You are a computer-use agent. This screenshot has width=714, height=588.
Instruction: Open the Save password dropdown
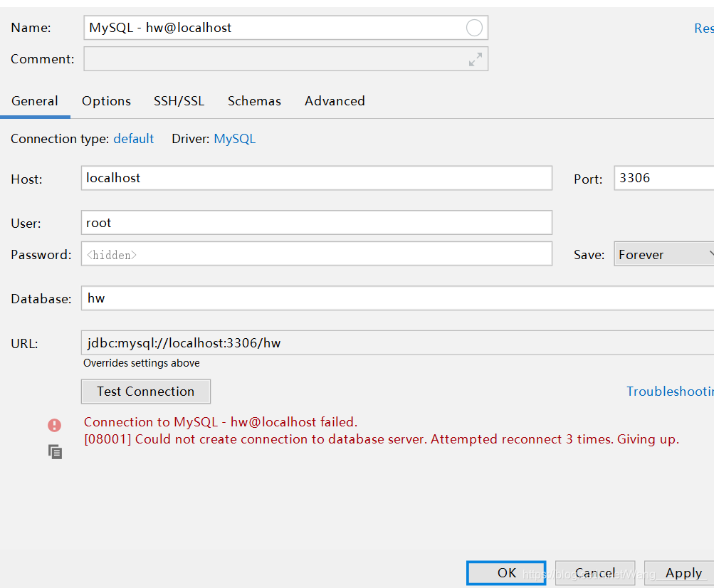(664, 254)
